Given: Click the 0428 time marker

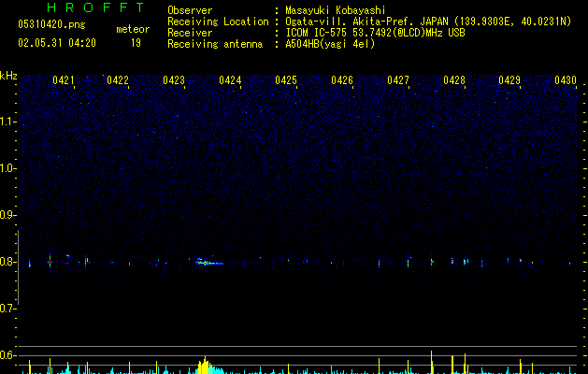Looking at the screenshot, I should (454, 80).
